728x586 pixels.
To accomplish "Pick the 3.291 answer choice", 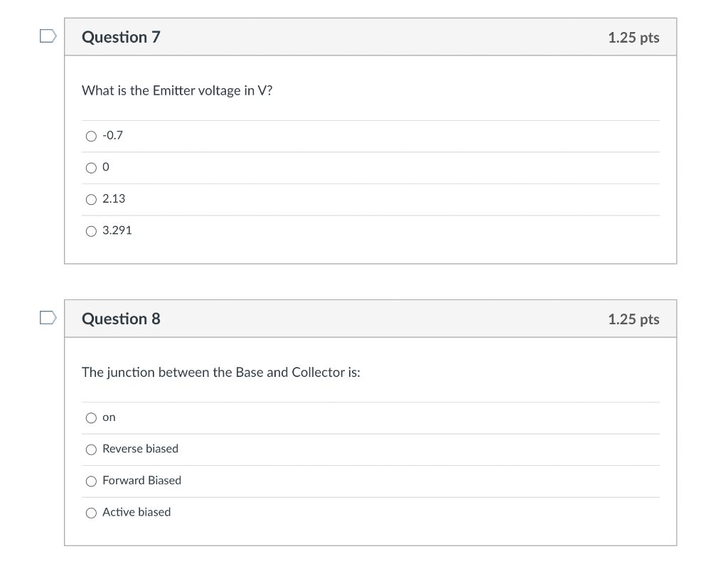I will coord(91,231).
